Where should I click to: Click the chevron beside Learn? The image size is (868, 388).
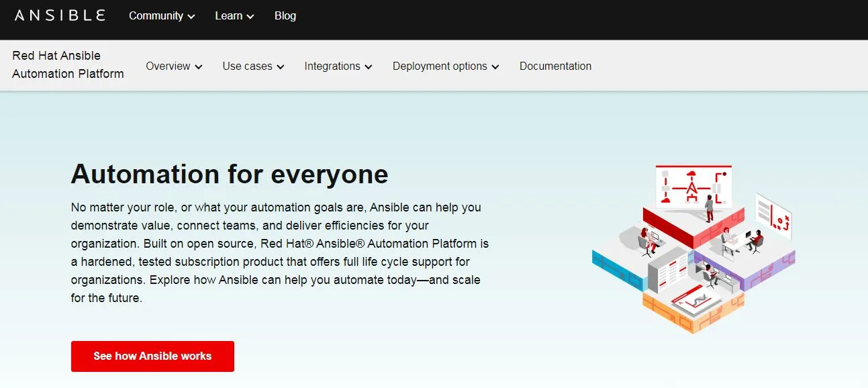pos(250,17)
